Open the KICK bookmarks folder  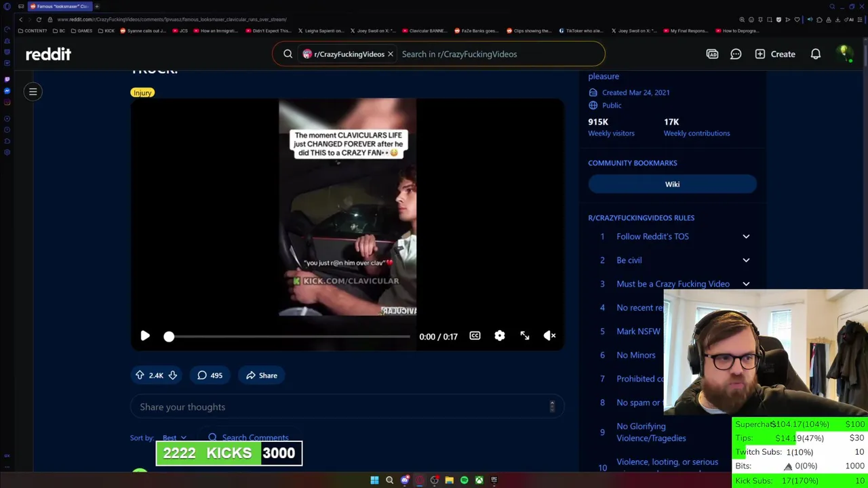click(106, 30)
